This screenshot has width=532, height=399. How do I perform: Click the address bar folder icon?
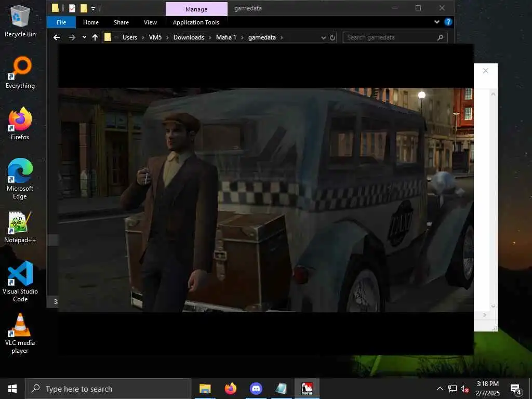tap(108, 37)
